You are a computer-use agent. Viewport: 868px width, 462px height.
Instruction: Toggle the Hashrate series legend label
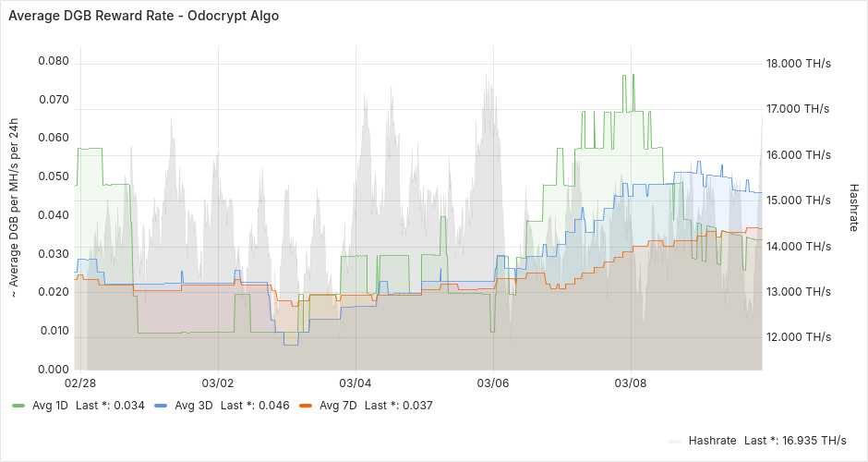coord(712,440)
